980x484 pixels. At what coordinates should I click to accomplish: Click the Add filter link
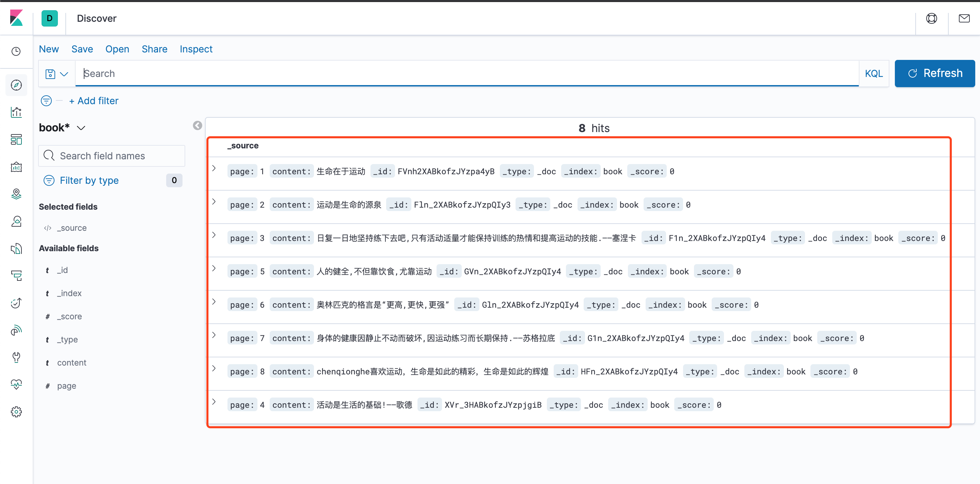[x=94, y=101]
